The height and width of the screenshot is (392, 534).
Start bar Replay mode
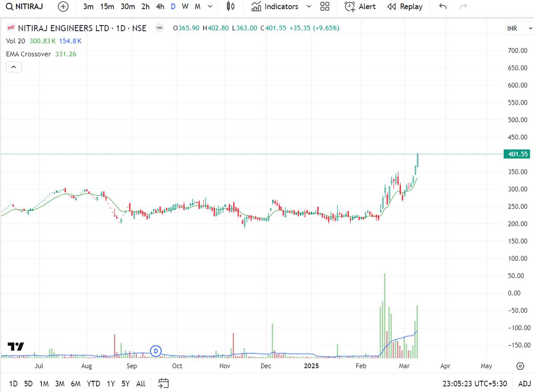coord(405,7)
